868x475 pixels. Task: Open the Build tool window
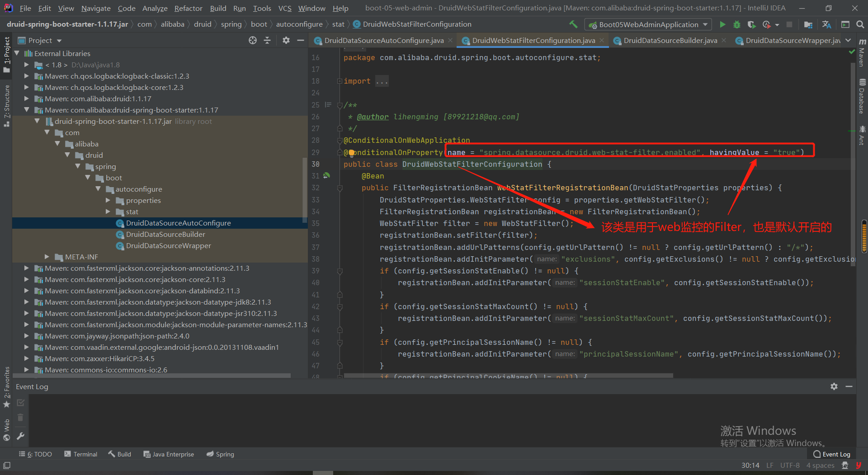(x=119, y=454)
